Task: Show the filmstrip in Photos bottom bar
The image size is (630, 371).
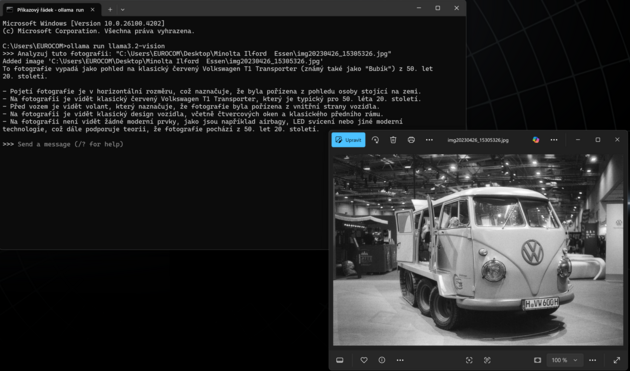Action: [340, 360]
